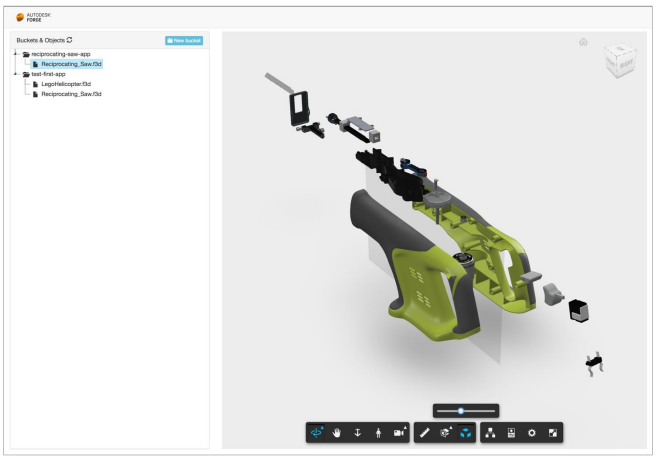659x459 pixels.
Task: Select reciprocating-saw-app bucket folder
Action: pos(56,54)
